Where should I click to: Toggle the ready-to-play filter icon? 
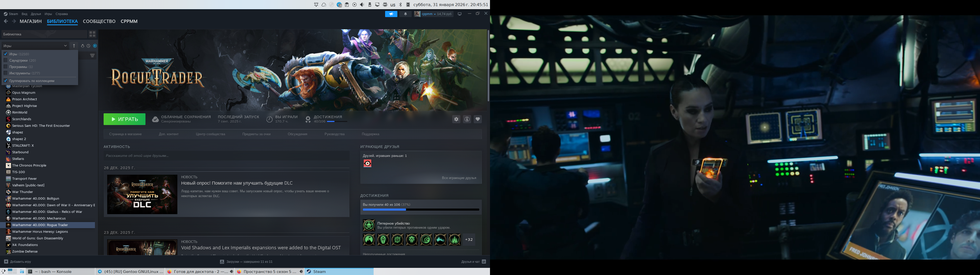tap(95, 46)
